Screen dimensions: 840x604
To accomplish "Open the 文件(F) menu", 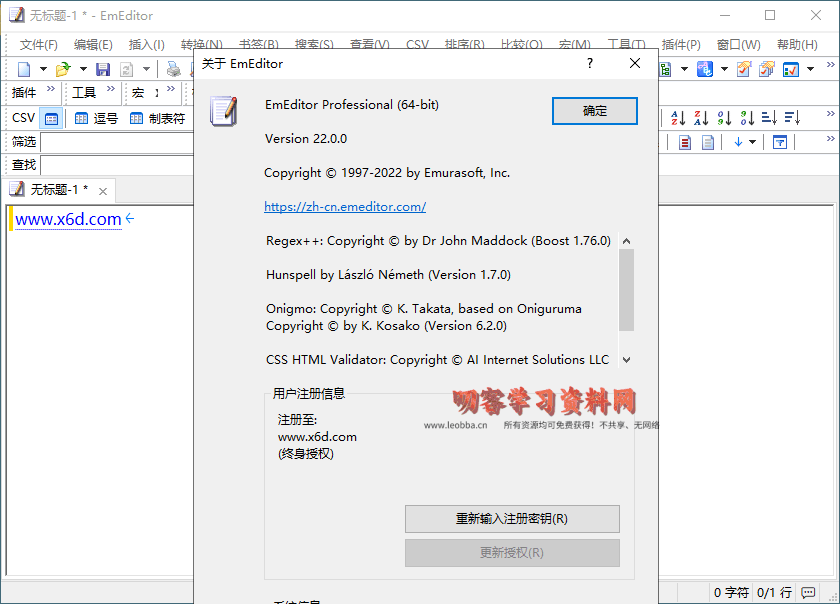I will tap(39, 45).
